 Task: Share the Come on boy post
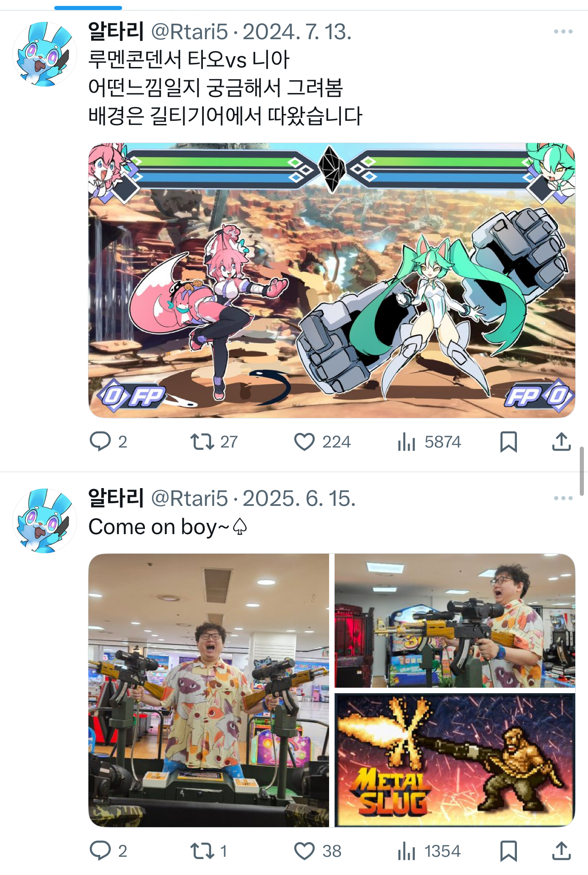point(561,851)
